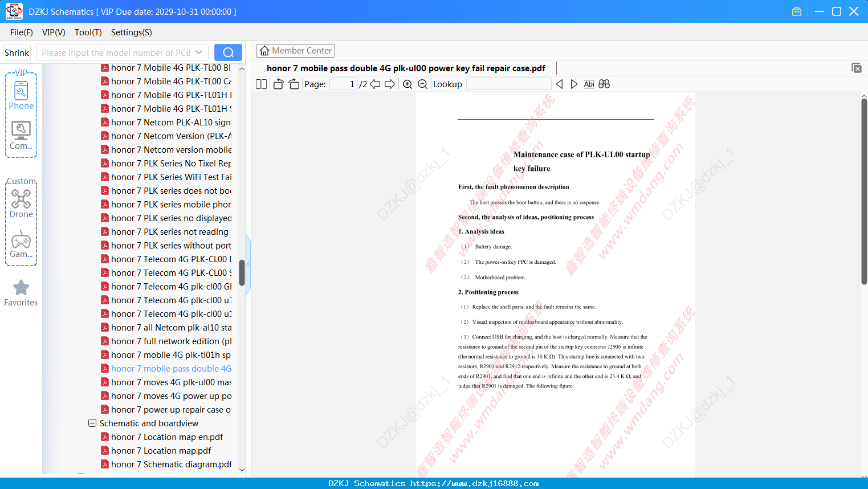Viewport: 868px width, 489px height.
Task: Open the model number dropdown arrow
Action: (x=199, y=52)
